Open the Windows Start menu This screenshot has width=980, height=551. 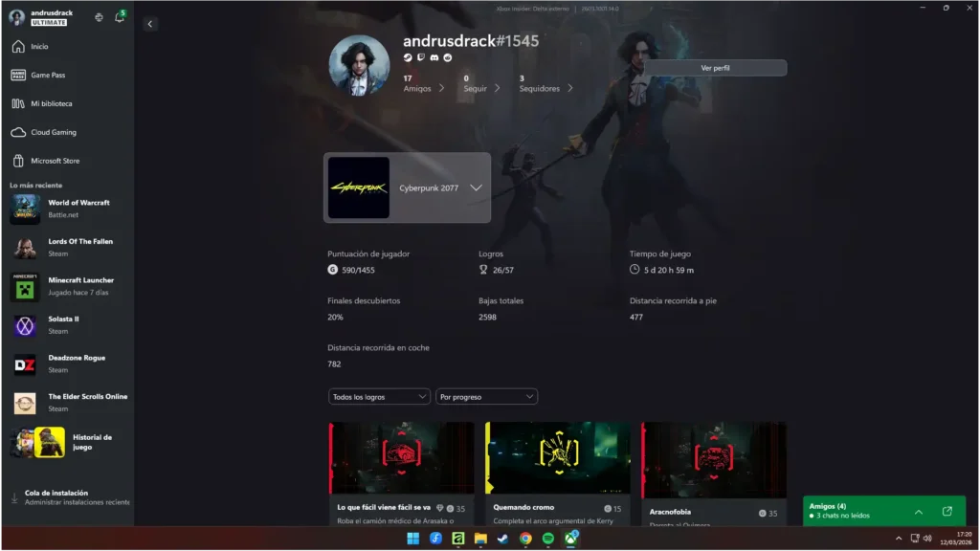click(413, 539)
